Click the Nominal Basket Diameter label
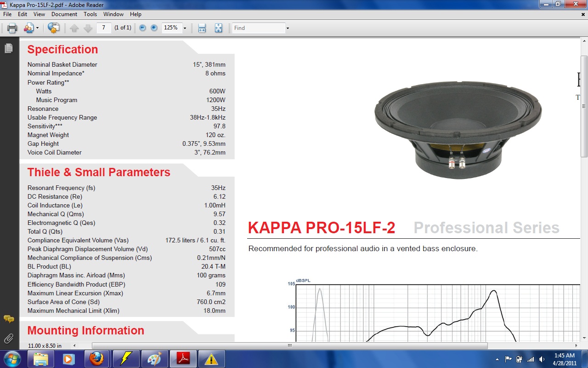This screenshot has height=368, width=588. pyautogui.click(x=62, y=64)
